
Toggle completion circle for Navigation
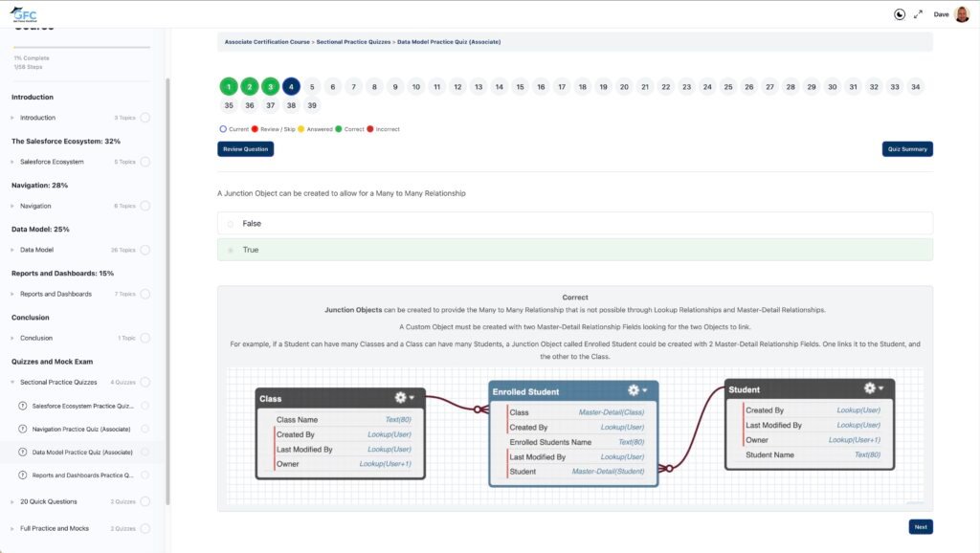pyautogui.click(x=145, y=206)
